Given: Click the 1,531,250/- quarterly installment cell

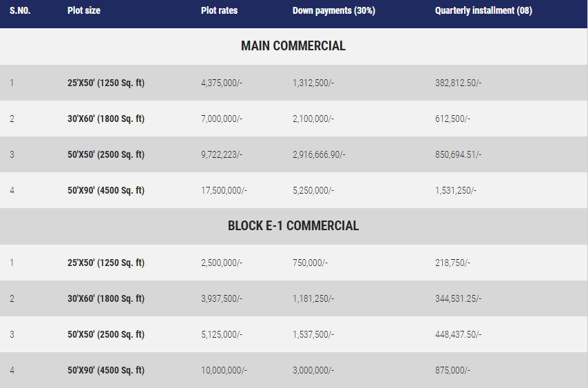Looking at the screenshot, I should click(x=456, y=190).
